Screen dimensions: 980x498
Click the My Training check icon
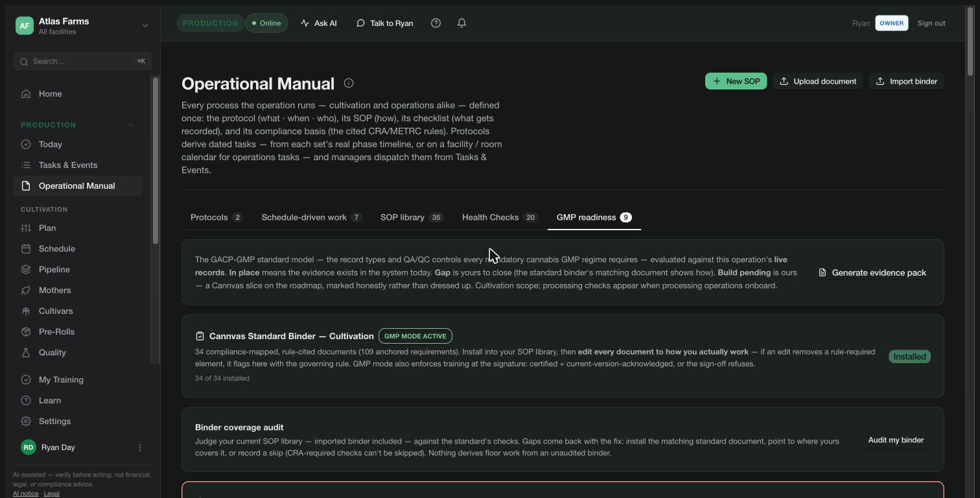pyautogui.click(x=26, y=380)
